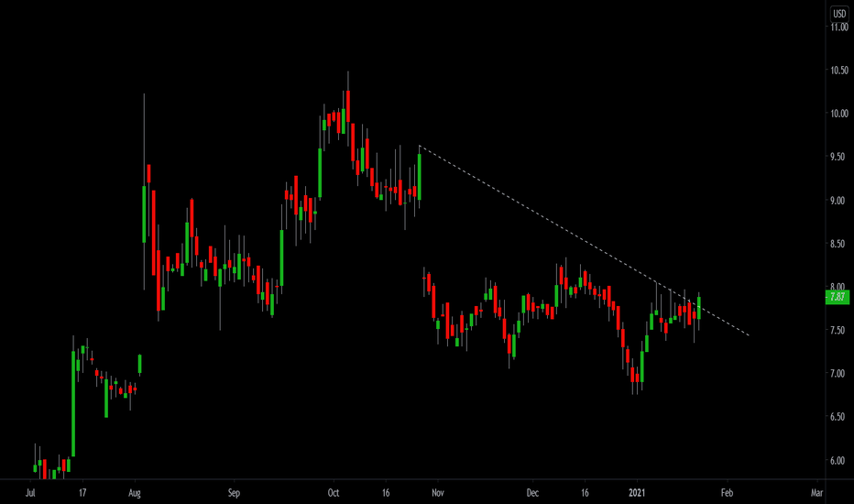Click the 9.00 price axis label

pyautogui.click(x=838, y=201)
